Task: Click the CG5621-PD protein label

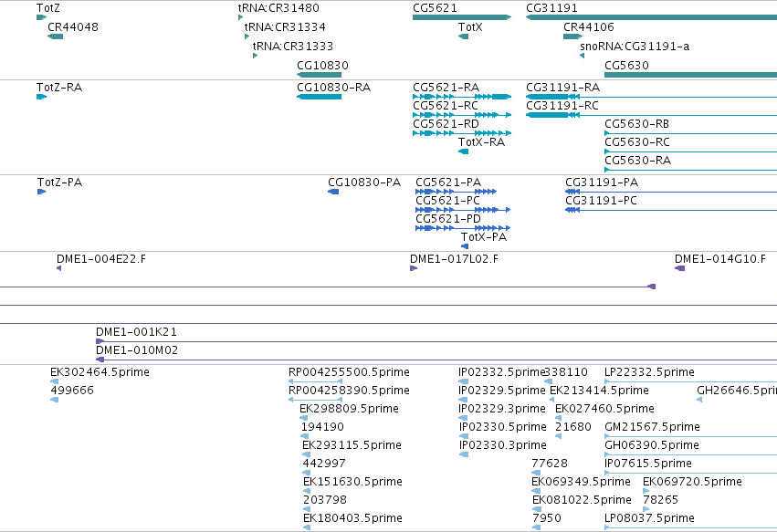Action: [x=448, y=219]
